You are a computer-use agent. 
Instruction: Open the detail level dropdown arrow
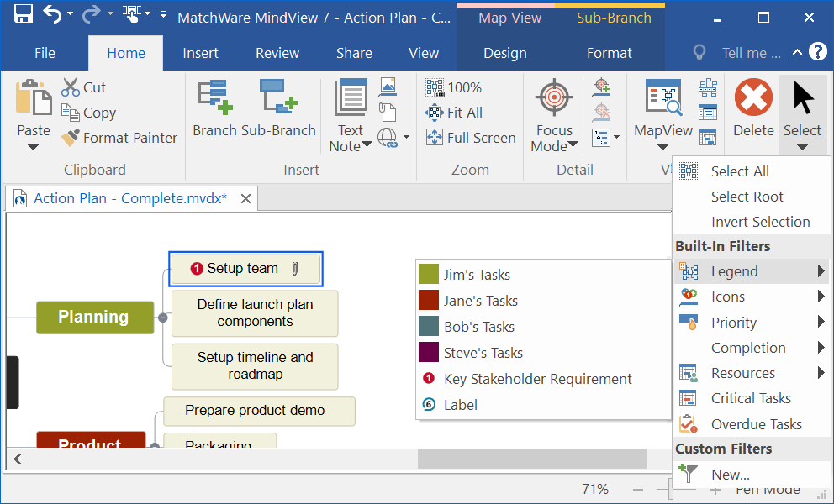pos(616,138)
